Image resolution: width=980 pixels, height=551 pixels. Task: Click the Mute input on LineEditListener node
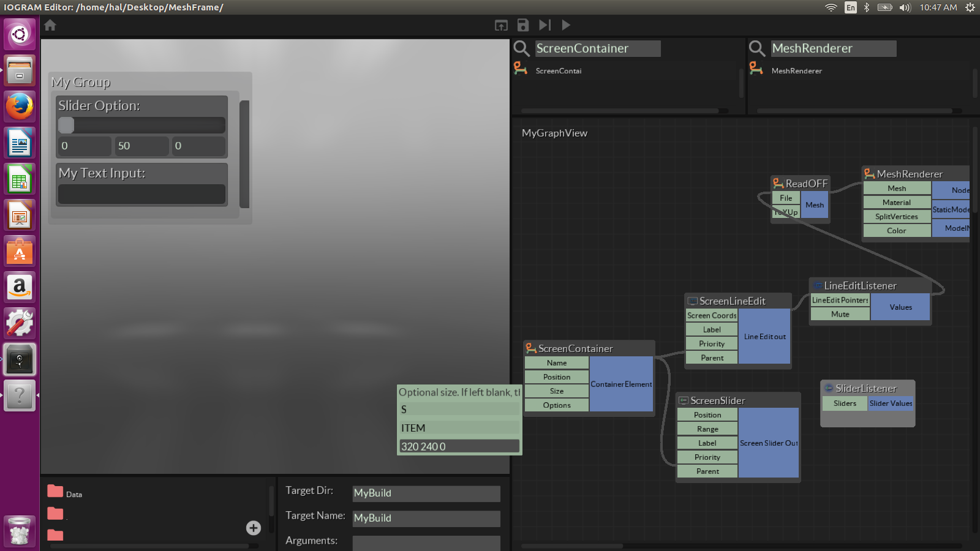pyautogui.click(x=840, y=314)
